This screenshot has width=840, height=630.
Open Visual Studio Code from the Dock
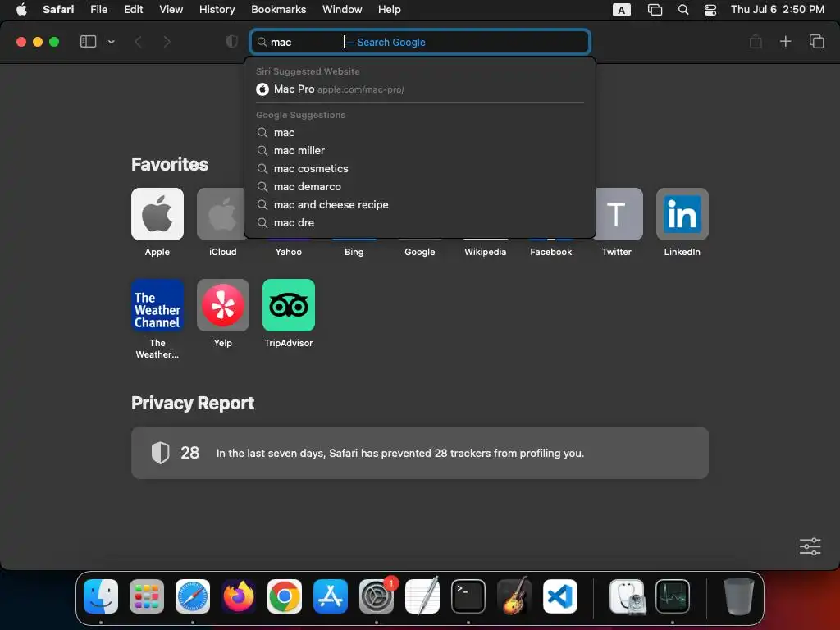coord(559,596)
